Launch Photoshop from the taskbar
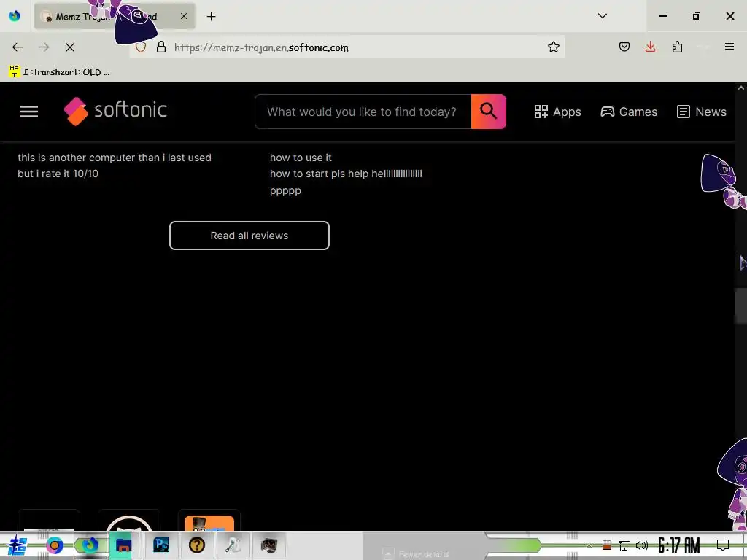The height and width of the screenshot is (560, 747). point(161,545)
